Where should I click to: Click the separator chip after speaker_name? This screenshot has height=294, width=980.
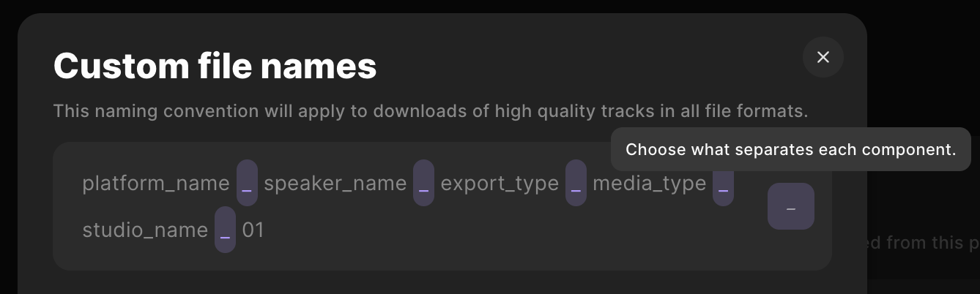(423, 183)
